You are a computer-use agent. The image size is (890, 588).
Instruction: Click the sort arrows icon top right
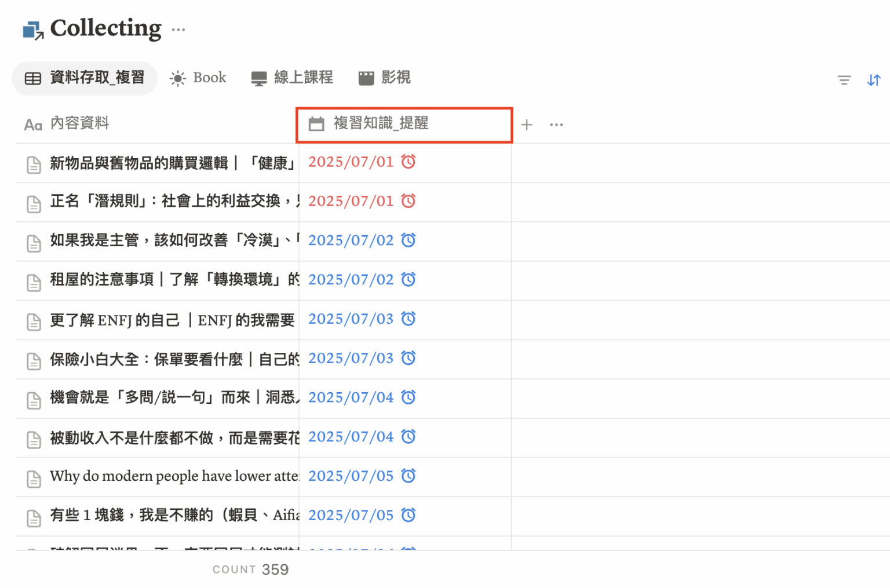tap(874, 80)
